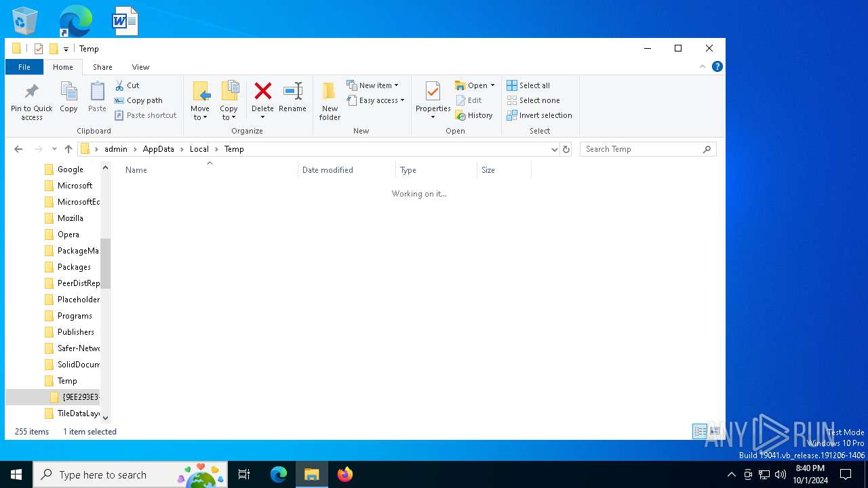
Task: Click Select all
Action: tap(528, 85)
